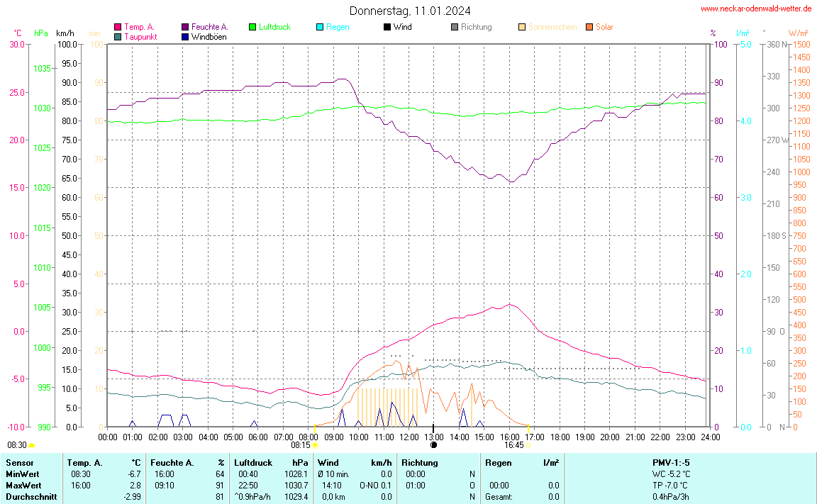Click the gray Richtung legend square

[455, 27]
